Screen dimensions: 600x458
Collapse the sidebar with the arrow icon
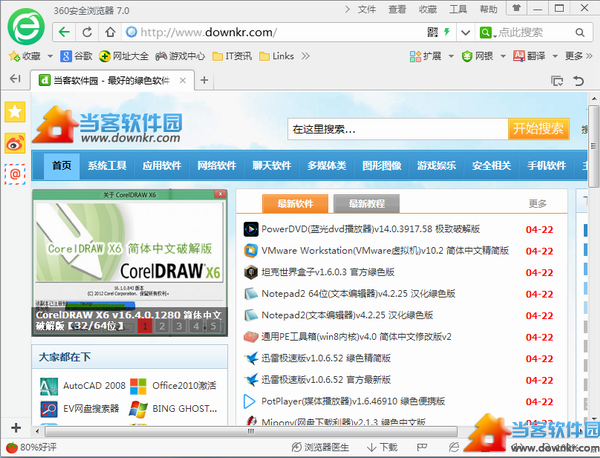tap(15, 79)
